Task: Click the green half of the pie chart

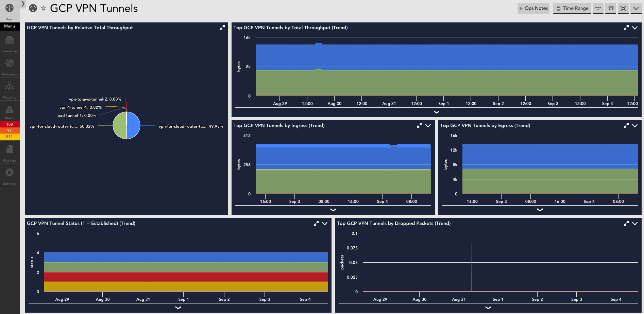Action: coord(120,126)
